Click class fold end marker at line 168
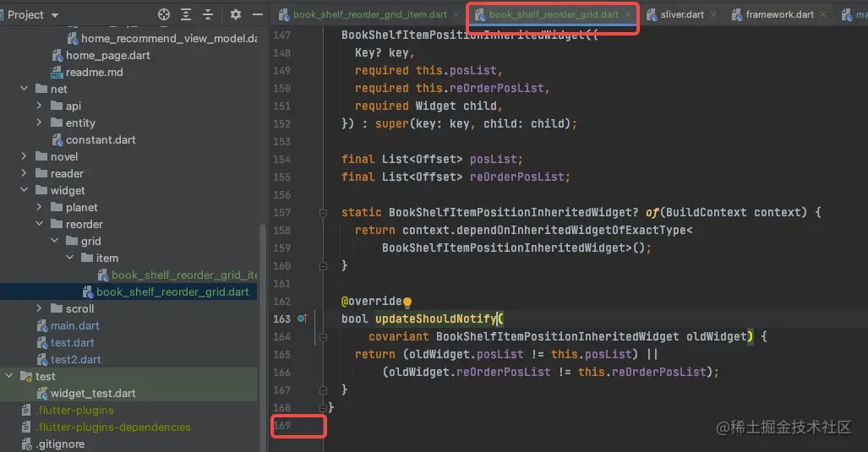 (x=324, y=408)
